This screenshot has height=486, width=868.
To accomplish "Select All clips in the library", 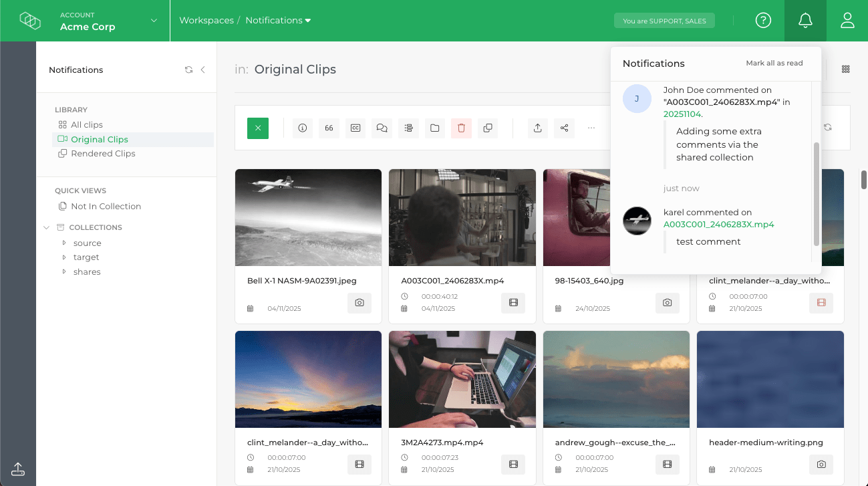I will tap(87, 125).
